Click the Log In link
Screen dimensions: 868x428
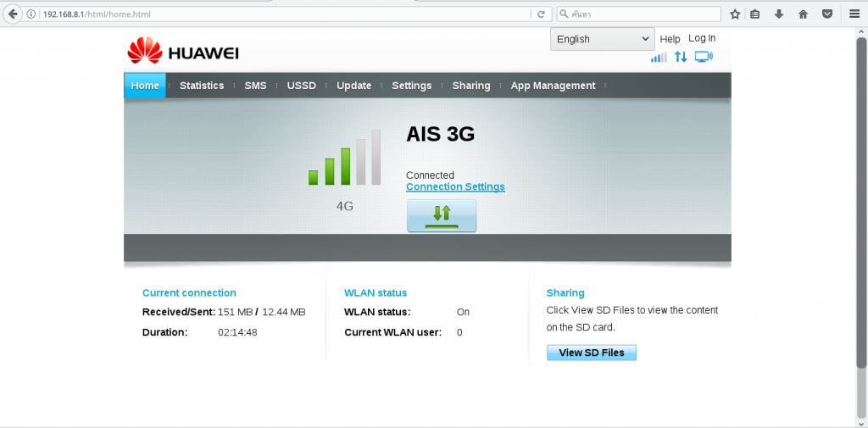coord(702,37)
